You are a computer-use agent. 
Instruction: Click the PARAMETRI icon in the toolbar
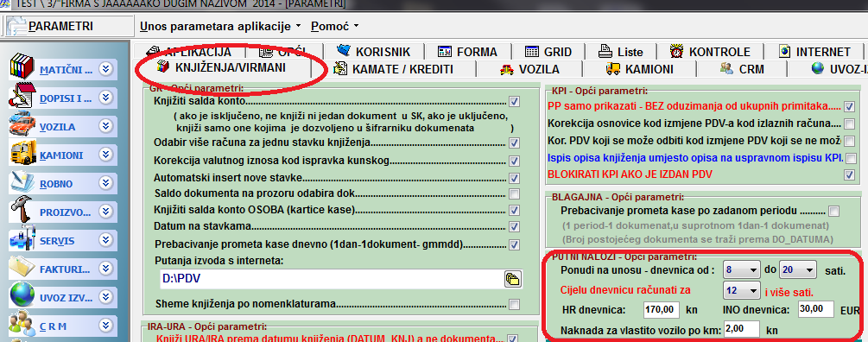click(16, 26)
